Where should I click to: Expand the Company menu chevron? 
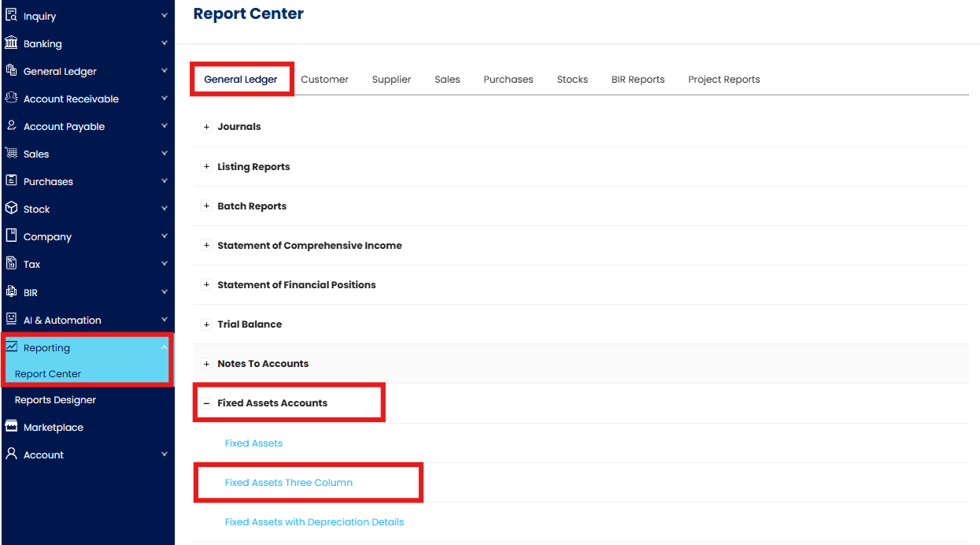tap(164, 235)
